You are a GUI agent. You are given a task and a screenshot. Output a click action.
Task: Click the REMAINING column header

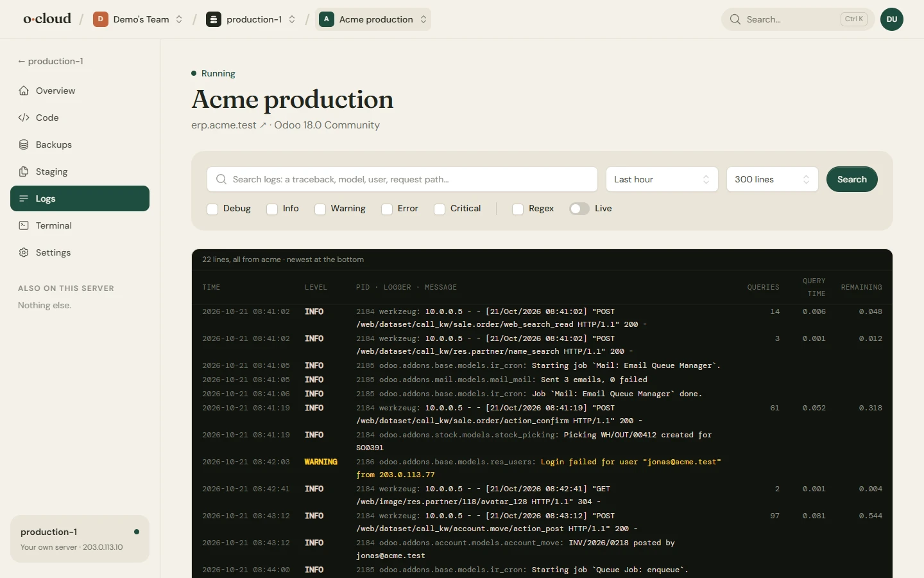click(x=861, y=287)
